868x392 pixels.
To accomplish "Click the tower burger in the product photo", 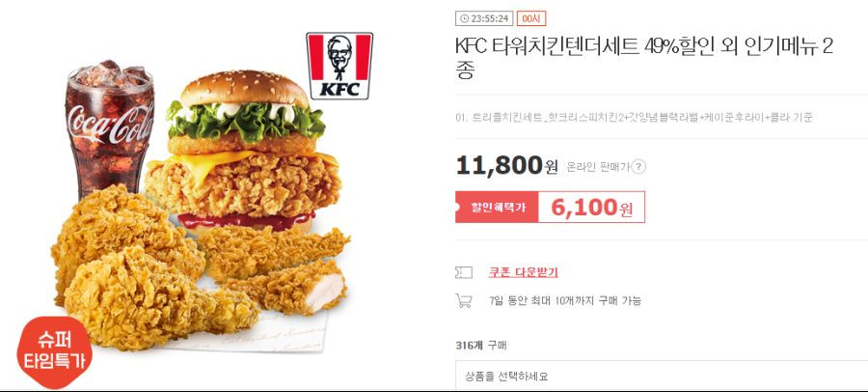I will click(244, 151).
